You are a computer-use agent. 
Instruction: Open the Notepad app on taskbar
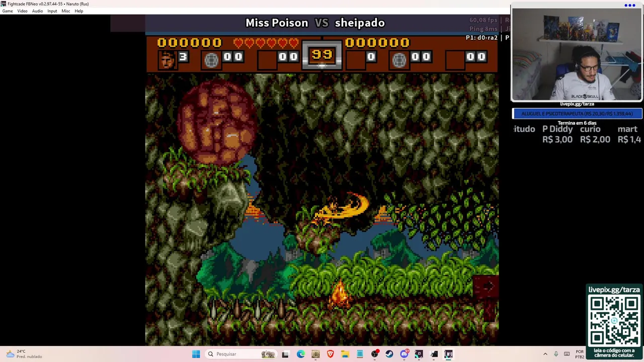(360, 354)
